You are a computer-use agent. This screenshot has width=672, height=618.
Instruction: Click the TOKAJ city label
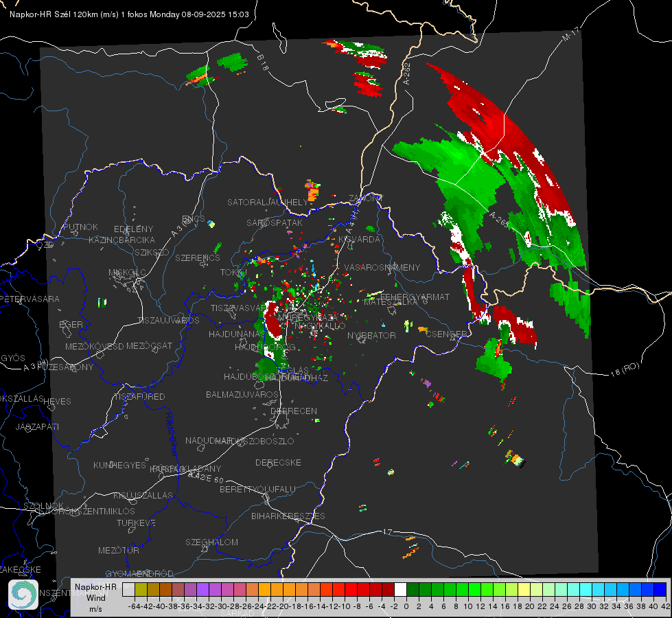233,273
